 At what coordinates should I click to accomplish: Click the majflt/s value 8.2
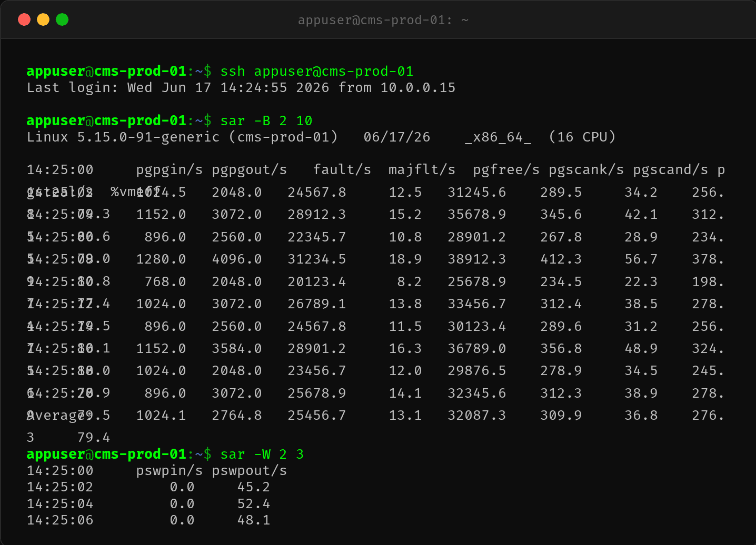410,281
